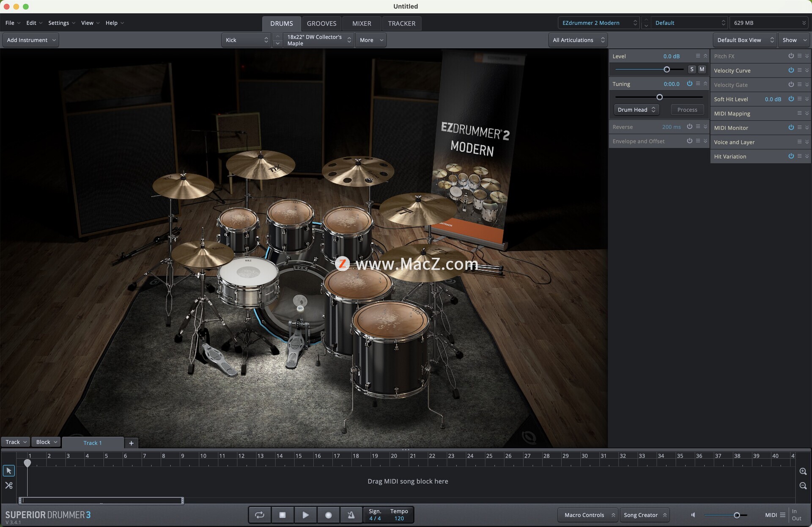Click the master volume speaker icon

693,515
